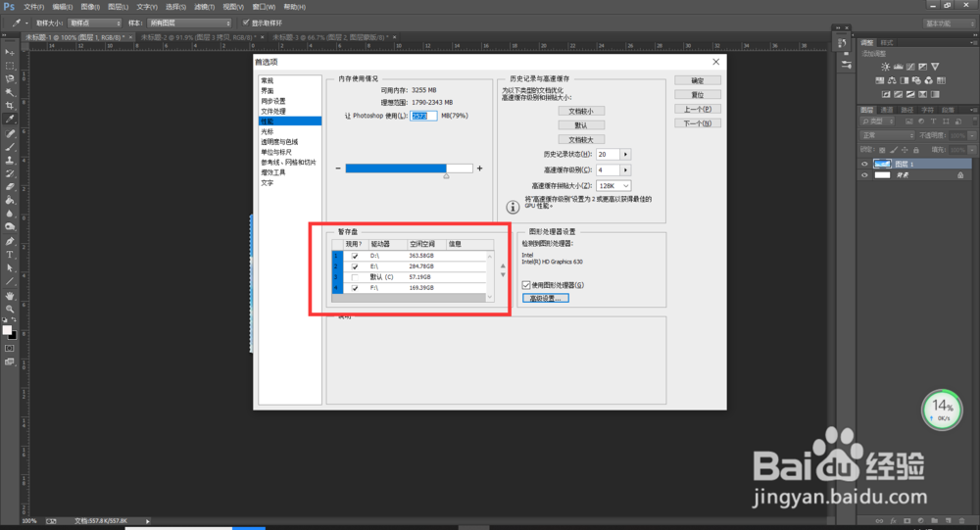
Task: Hide the 背景 layer via eye icon
Action: pyautogui.click(x=864, y=175)
